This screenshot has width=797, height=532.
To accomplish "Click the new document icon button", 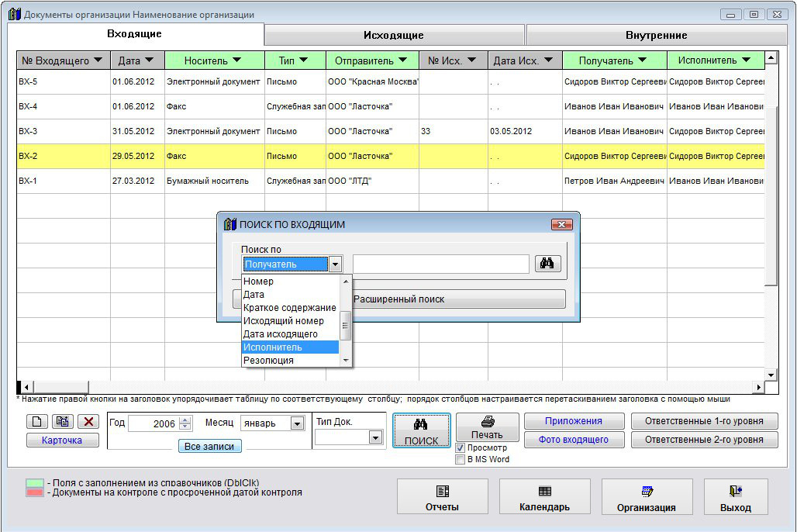I will pyautogui.click(x=37, y=421).
